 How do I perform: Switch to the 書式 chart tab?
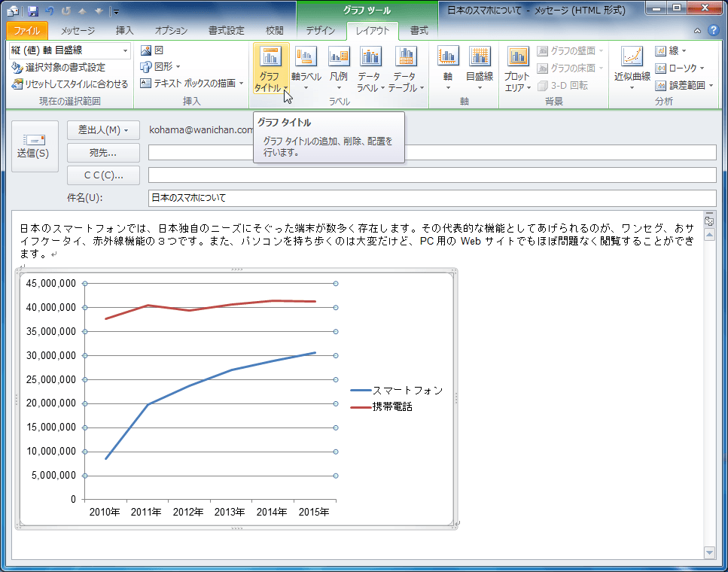pyautogui.click(x=419, y=31)
